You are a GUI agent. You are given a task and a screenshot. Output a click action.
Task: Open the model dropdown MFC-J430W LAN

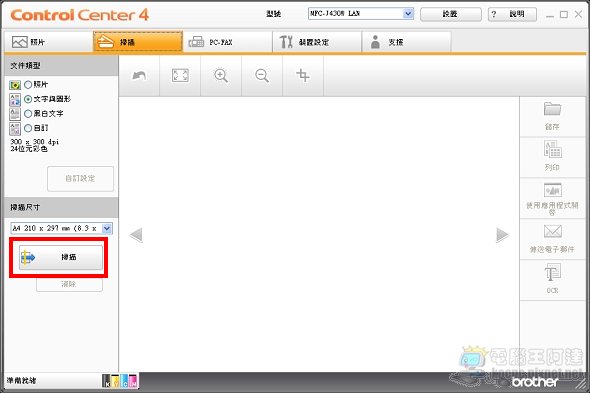pos(361,14)
